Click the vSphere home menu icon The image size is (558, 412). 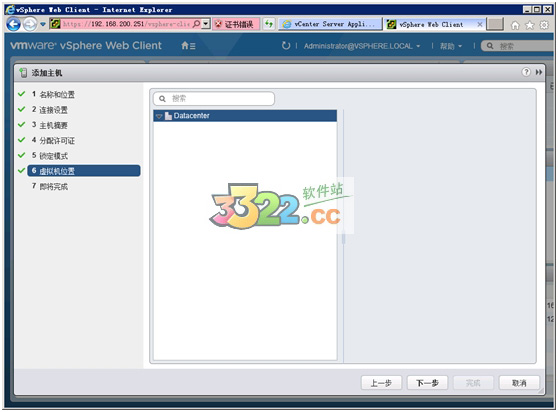[x=188, y=46]
